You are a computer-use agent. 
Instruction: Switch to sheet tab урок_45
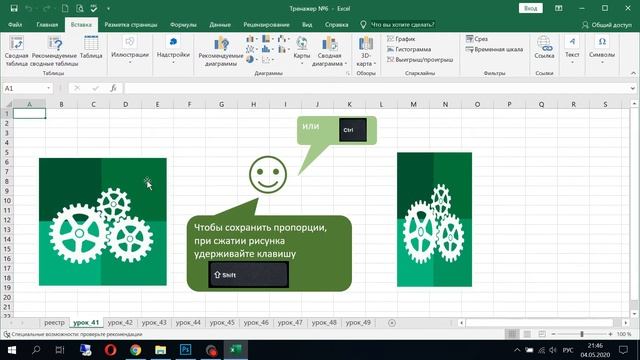tap(222, 322)
